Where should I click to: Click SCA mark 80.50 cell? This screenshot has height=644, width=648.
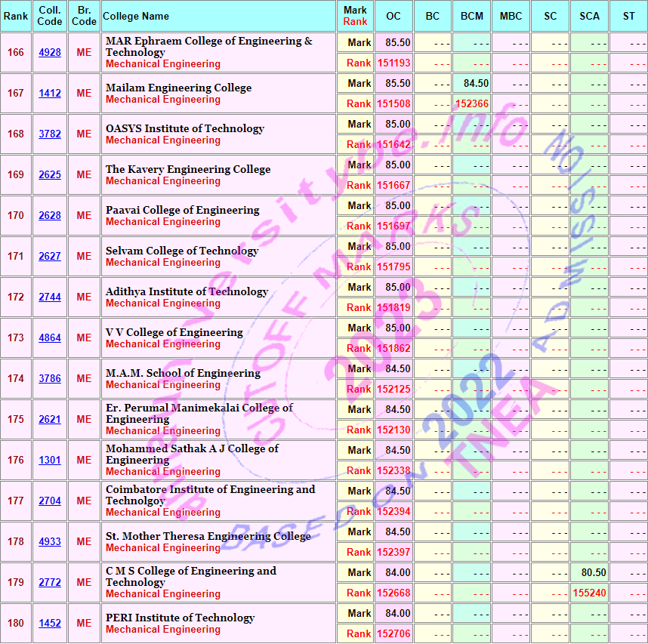(589, 573)
